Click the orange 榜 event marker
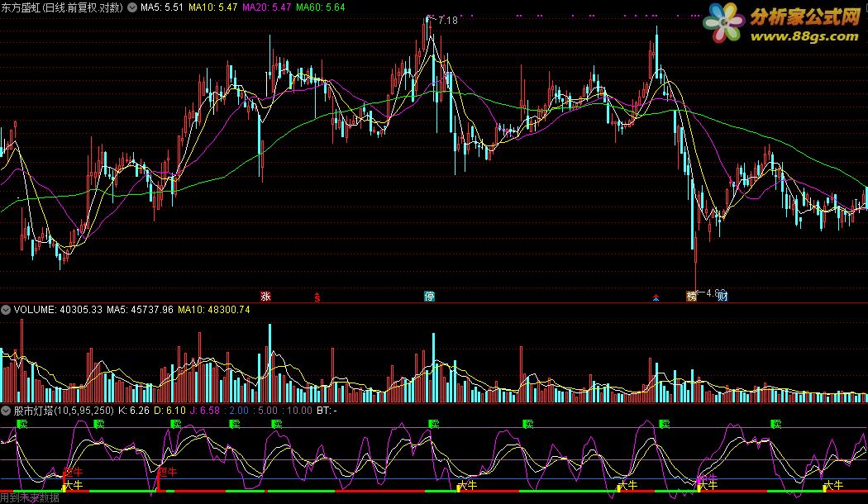 pyautogui.click(x=691, y=297)
